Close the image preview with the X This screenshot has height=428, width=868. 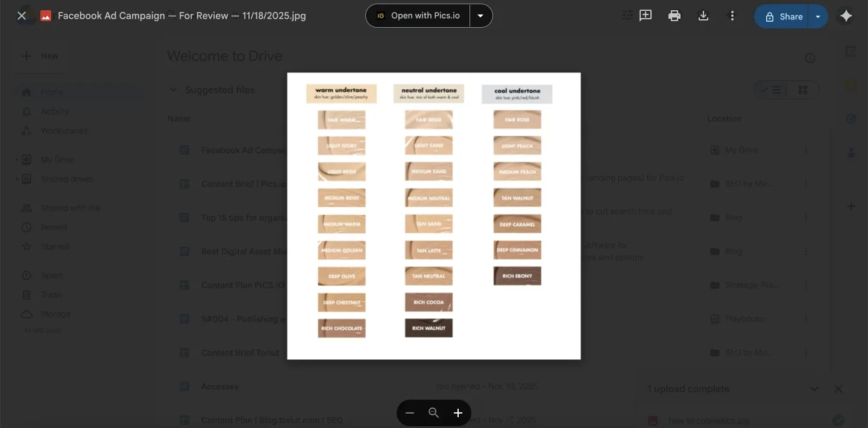22,16
